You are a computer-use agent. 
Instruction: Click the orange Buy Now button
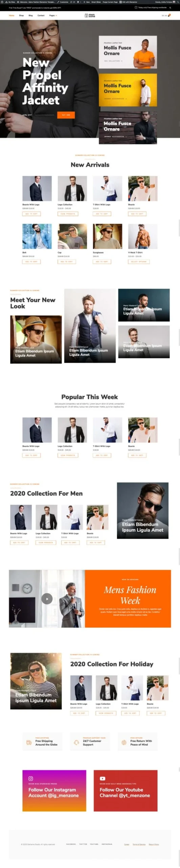click(x=66, y=115)
